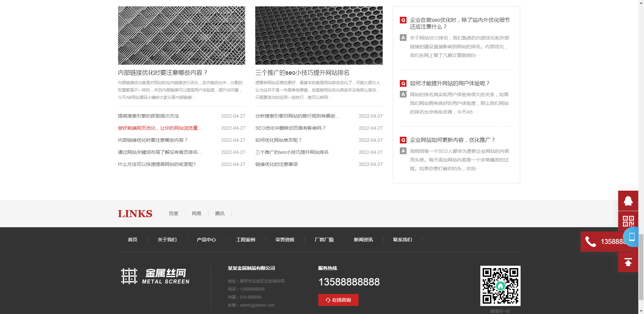This screenshot has height=314, width=644.
Task: Visit the 腾讯 friendly link
Action: pos(220,213)
